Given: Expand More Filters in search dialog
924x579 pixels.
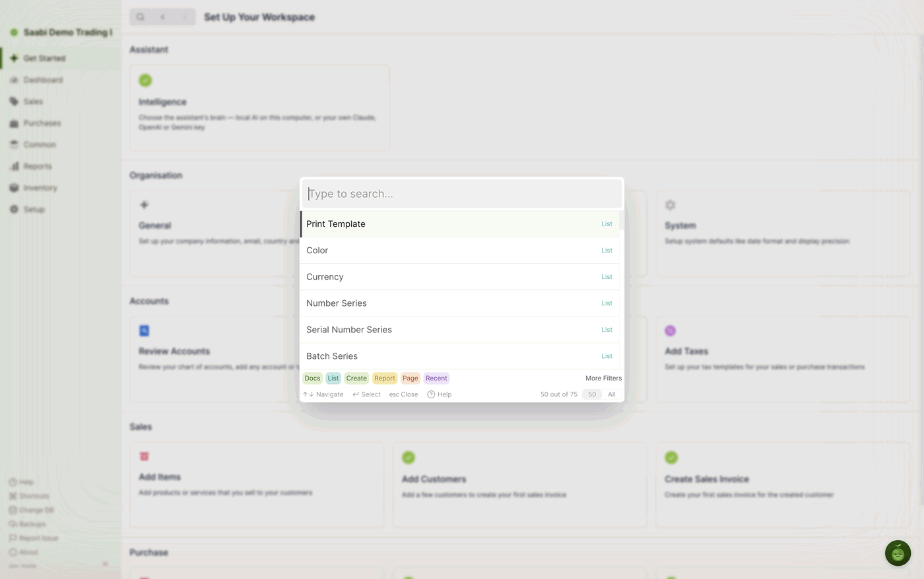Looking at the screenshot, I should click(603, 379).
